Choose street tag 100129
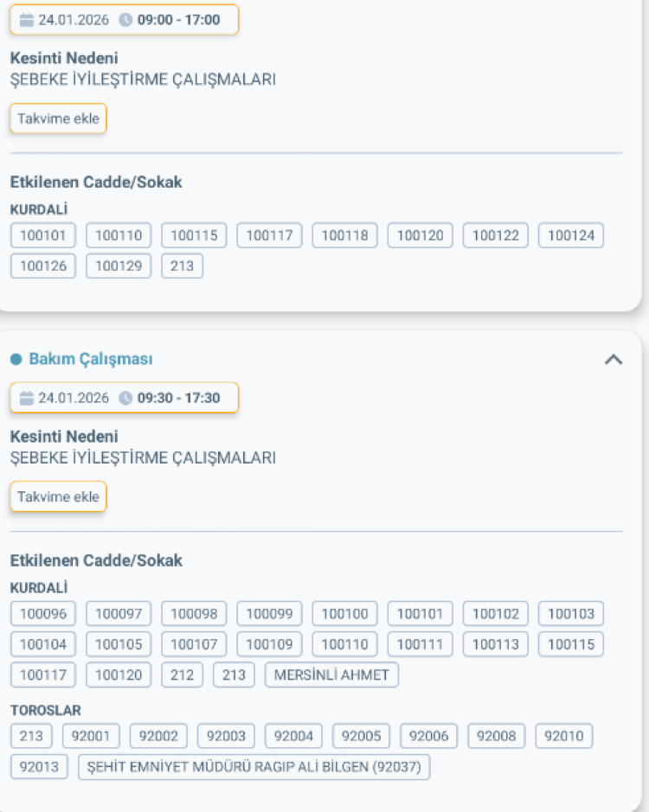 119,265
